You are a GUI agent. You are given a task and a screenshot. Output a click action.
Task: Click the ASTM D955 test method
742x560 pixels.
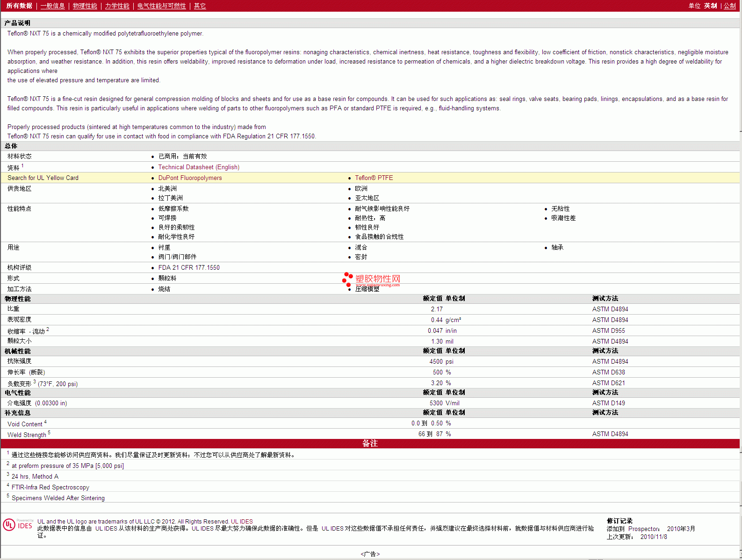pyautogui.click(x=608, y=330)
